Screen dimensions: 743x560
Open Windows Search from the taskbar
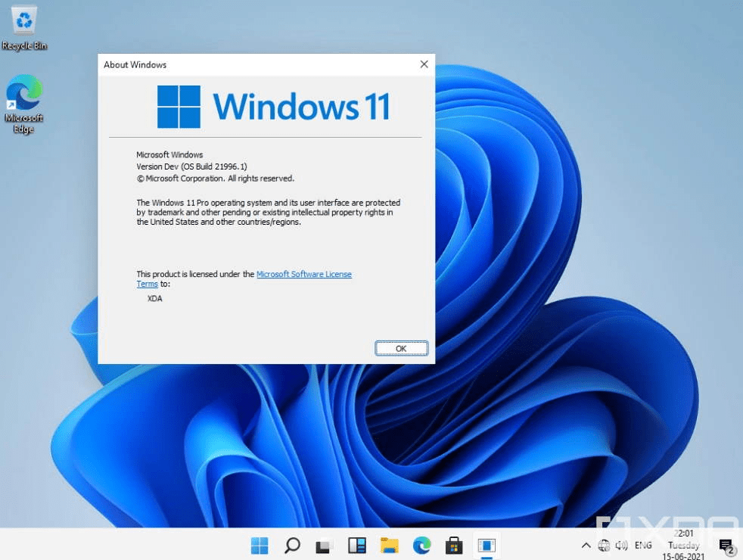click(x=292, y=545)
